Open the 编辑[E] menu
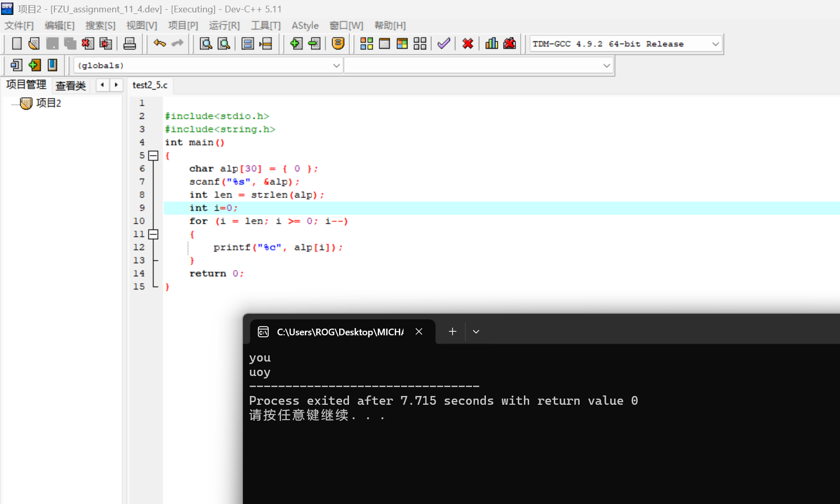The width and height of the screenshot is (840, 504). pyautogui.click(x=60, y=26)
